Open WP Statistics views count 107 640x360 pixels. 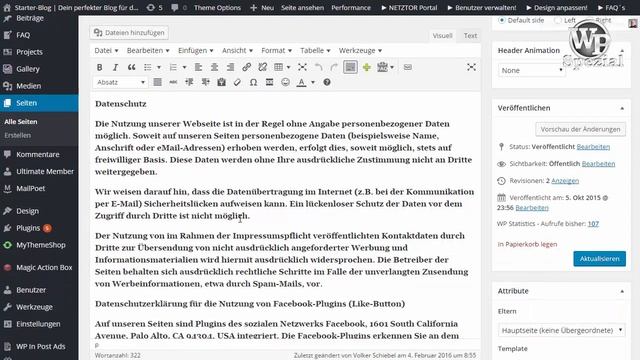click(593, 224)
